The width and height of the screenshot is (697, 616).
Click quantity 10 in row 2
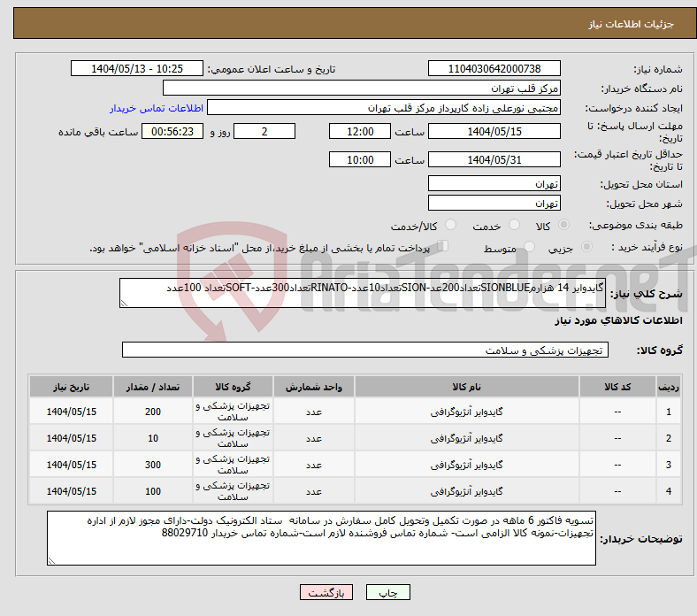(x=153, y=438)
